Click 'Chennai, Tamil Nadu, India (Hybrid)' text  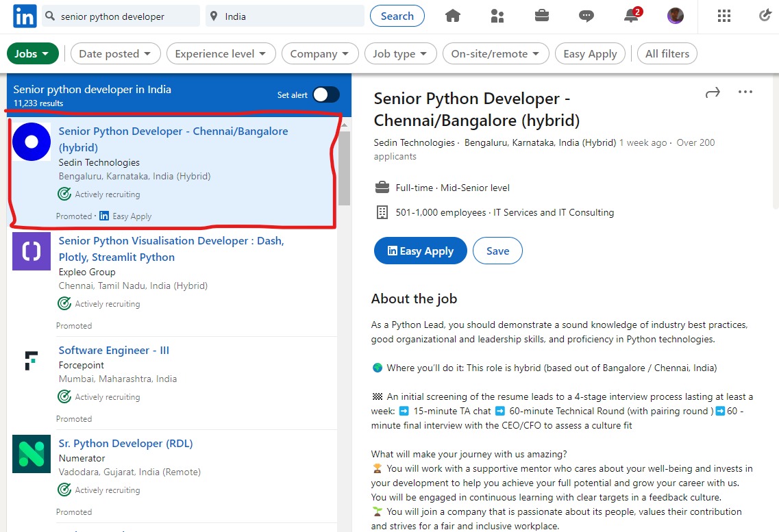[133, 286]
